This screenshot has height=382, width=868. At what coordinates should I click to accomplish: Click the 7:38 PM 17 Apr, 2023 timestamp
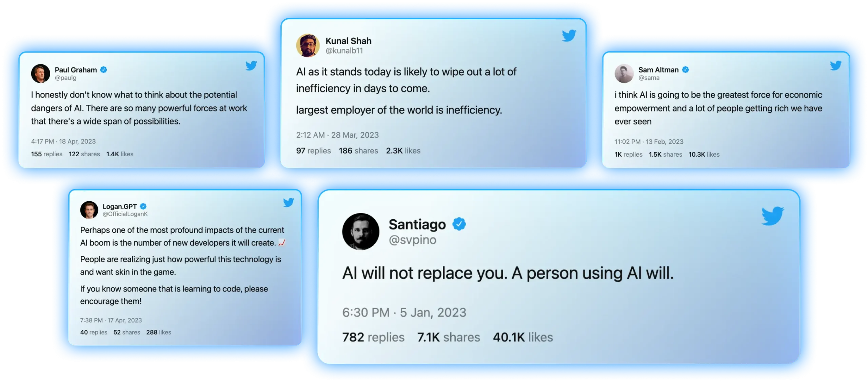pos(111,320)
